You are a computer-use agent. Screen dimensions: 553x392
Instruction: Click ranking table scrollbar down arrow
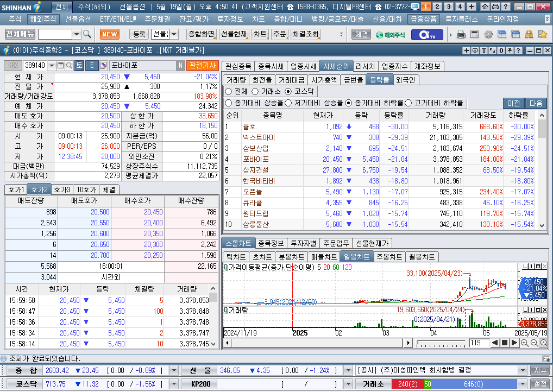point(542,226)
